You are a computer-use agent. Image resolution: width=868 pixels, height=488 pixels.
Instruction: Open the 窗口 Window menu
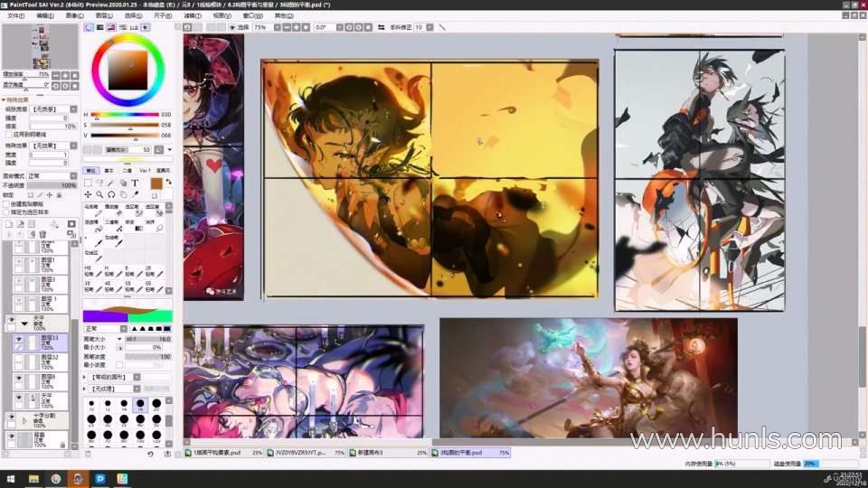[x=252, y=16]
